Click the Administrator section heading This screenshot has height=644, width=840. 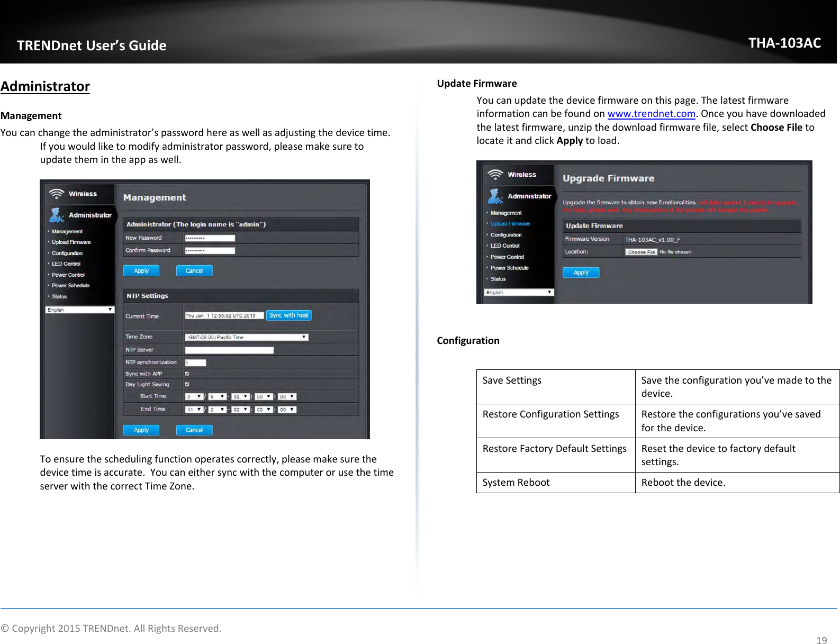[x=45, y=86]
